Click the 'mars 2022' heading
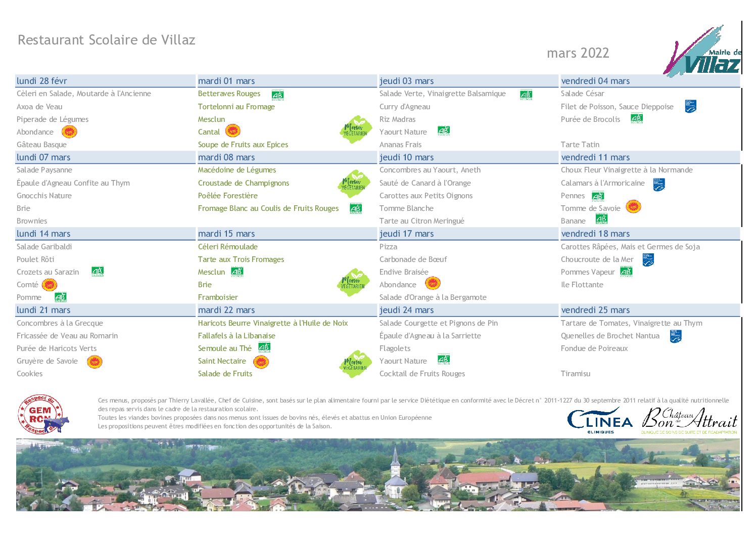This screenshot has width=756, height=535. click(578, 53)
